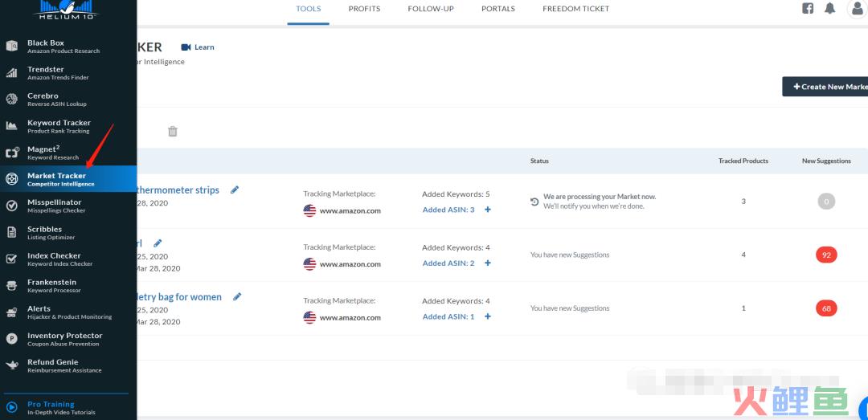The width and height of the screenshot is (868, 420).
Task: Open the Pro Training video tutorials
Action: tap(68, 408)
